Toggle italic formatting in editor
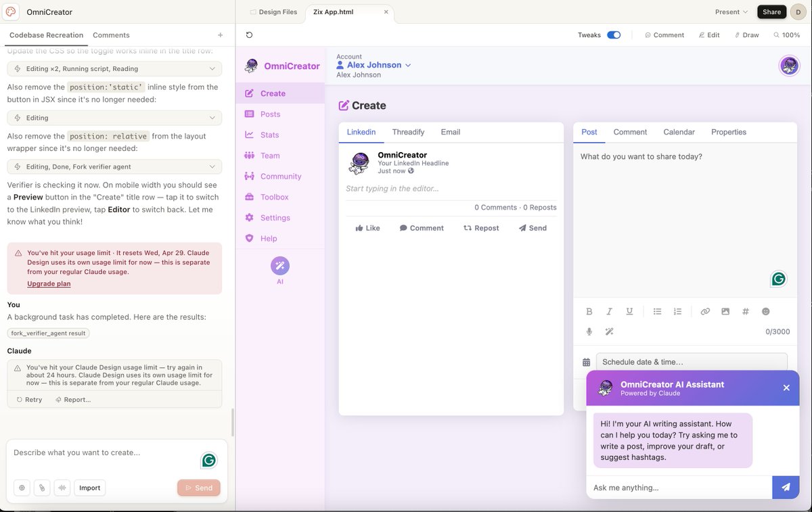812x512 pixels. click(609, 312)
